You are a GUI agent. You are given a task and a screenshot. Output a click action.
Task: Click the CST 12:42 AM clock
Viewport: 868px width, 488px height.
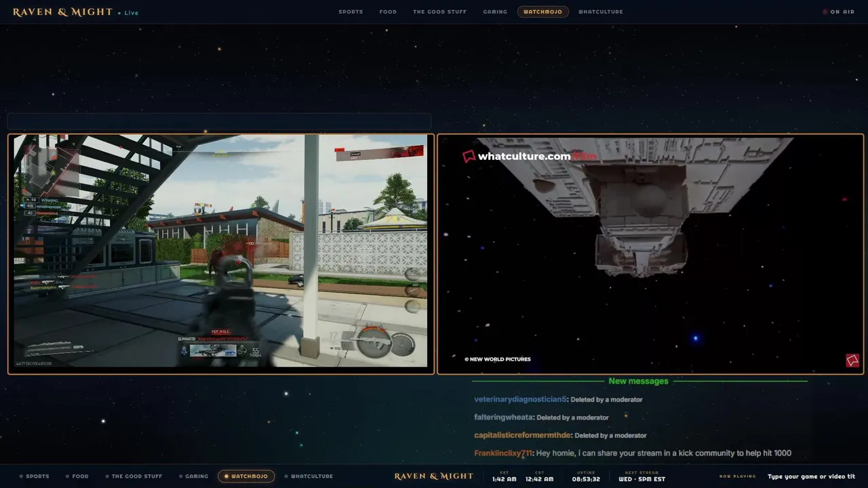click(540, 476)
